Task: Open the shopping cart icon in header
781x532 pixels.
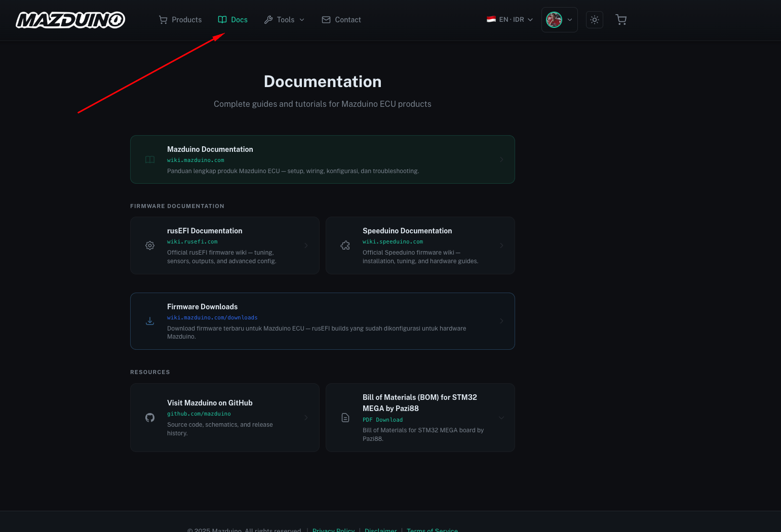Action: (621, 20)
